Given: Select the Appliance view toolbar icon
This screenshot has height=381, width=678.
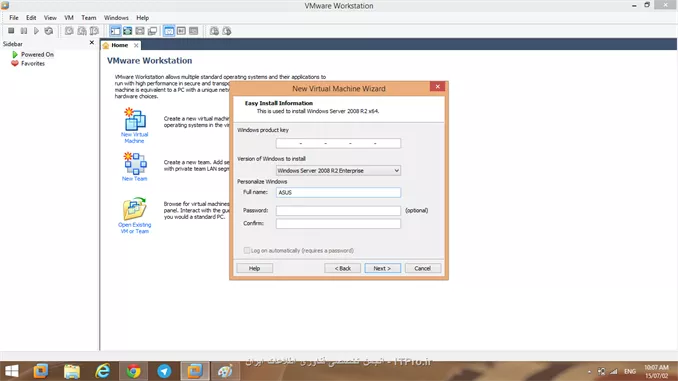Looking at the screenshot, I should (x=181, y=31).
